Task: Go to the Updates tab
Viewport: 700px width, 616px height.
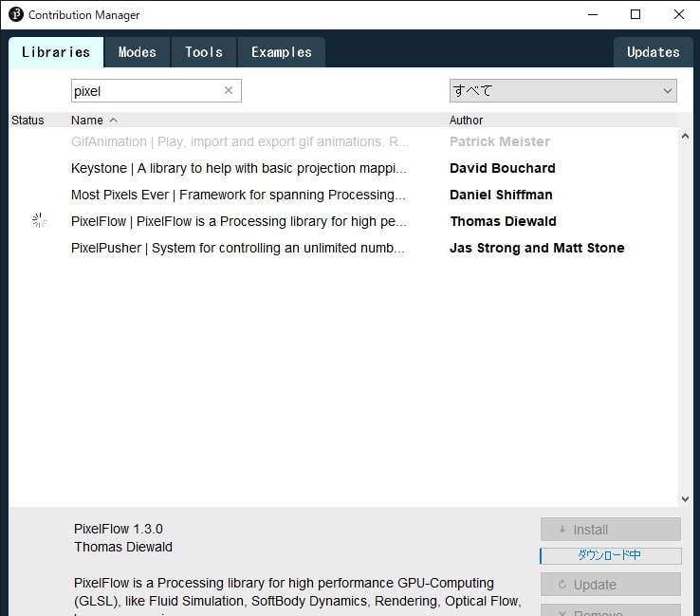Action: click(x=654, y=52)
